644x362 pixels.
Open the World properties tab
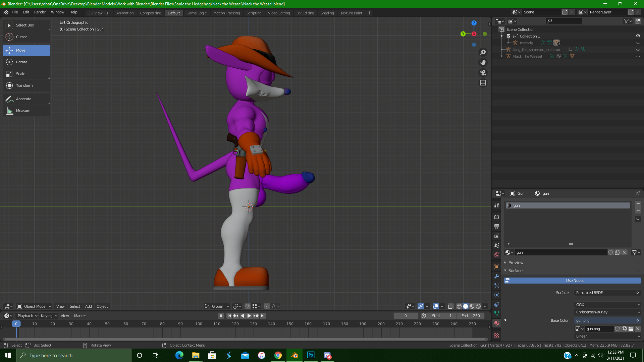coord(497,255)
